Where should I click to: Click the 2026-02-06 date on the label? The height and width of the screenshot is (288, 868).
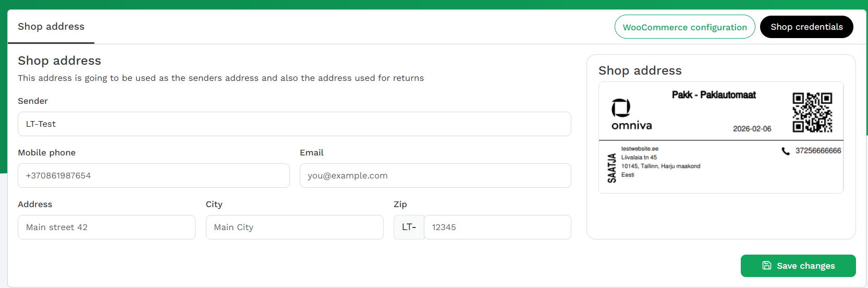752,129
